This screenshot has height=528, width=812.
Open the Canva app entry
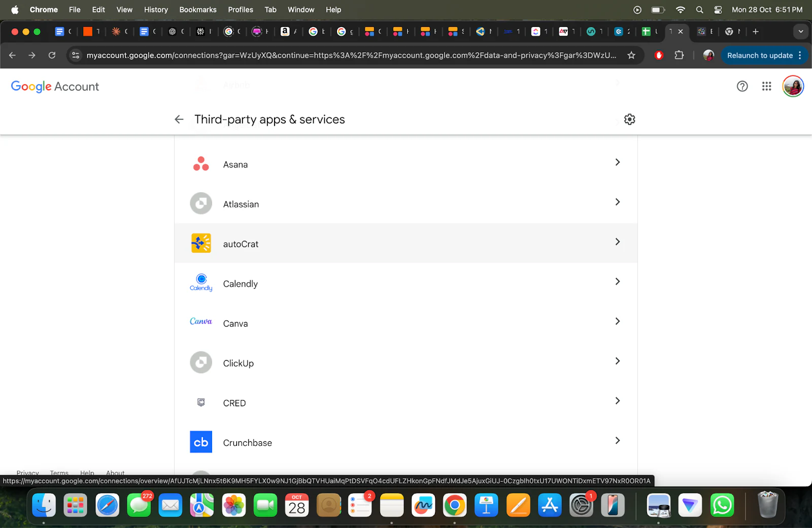(x=406, y=323)
